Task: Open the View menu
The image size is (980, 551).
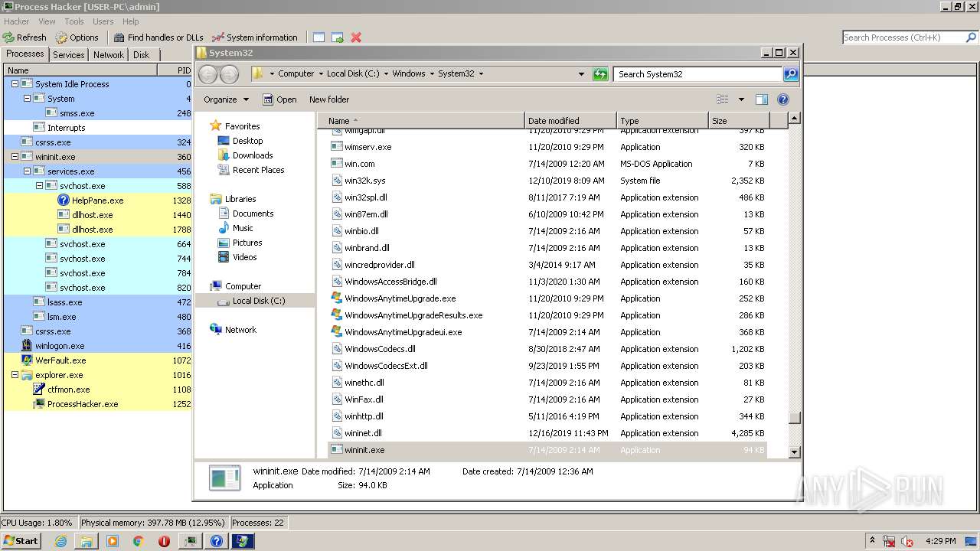Action: (x=47, y=21)
